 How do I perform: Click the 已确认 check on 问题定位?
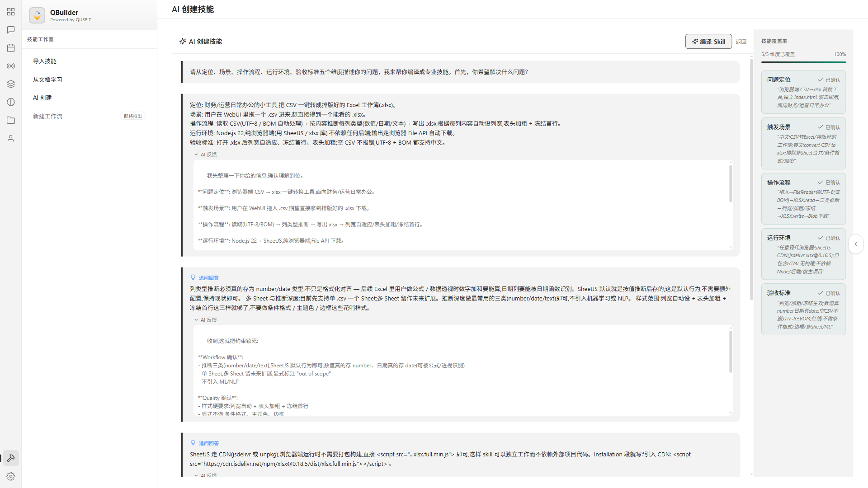[829, 80]
